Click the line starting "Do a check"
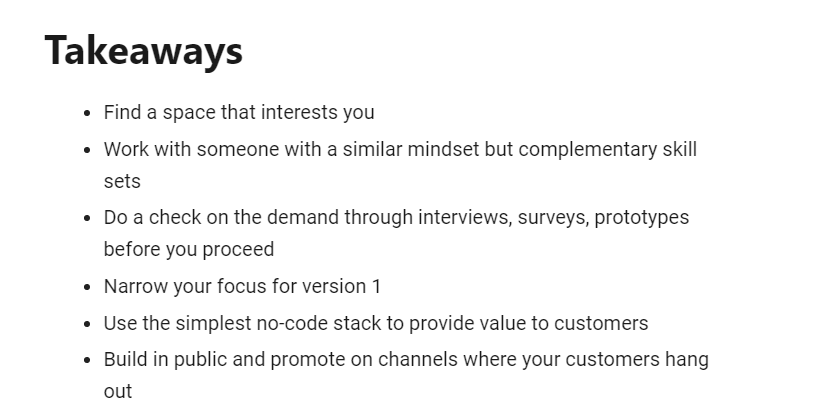This screenshot has height=420, width=825. (396, 217)
